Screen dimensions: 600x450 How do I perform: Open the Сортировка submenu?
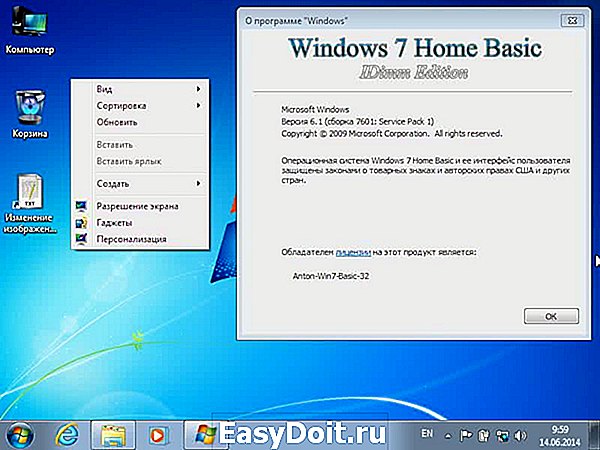click(140, 106)
